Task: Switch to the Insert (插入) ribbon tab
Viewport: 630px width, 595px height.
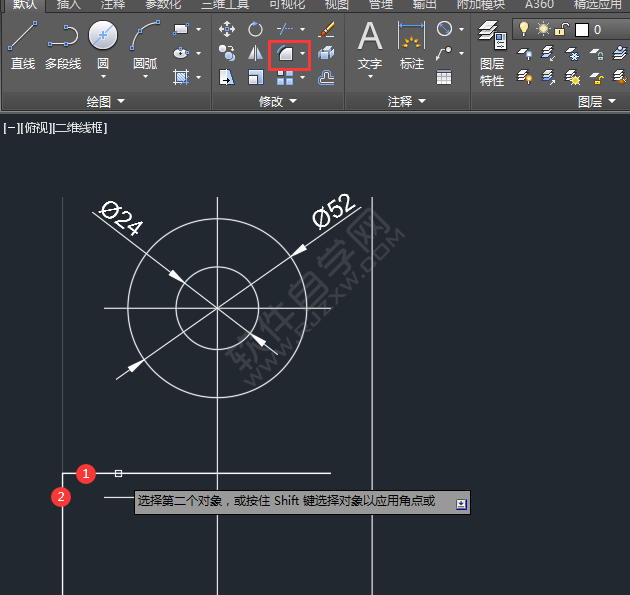Action: coord(68,4)
